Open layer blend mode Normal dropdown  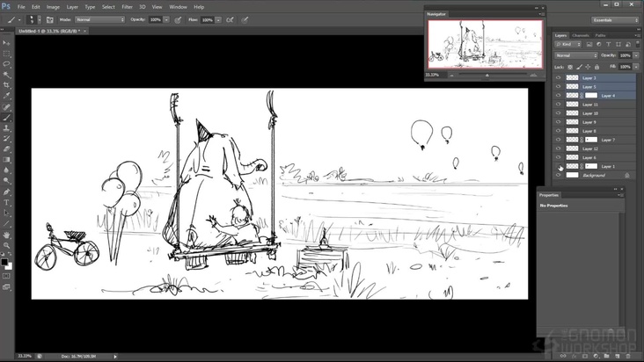click(x=576, y=55)
